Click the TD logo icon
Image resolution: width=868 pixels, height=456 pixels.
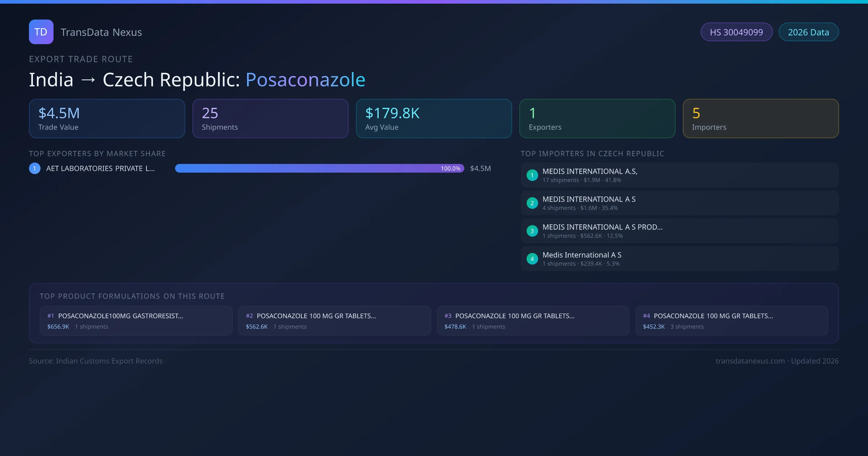(x=41, y=32)
